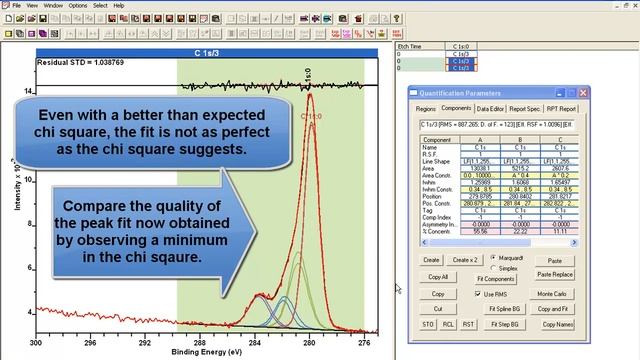Click the stacked purple squares toolbar icon
Viewport: 640px width, 360px height.
tap(43, 33)
